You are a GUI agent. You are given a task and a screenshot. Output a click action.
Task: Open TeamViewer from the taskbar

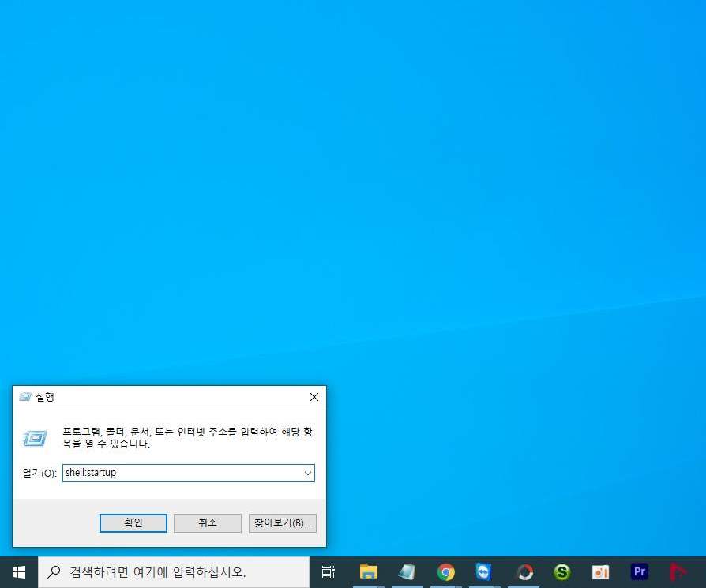(x=483, y=571)
